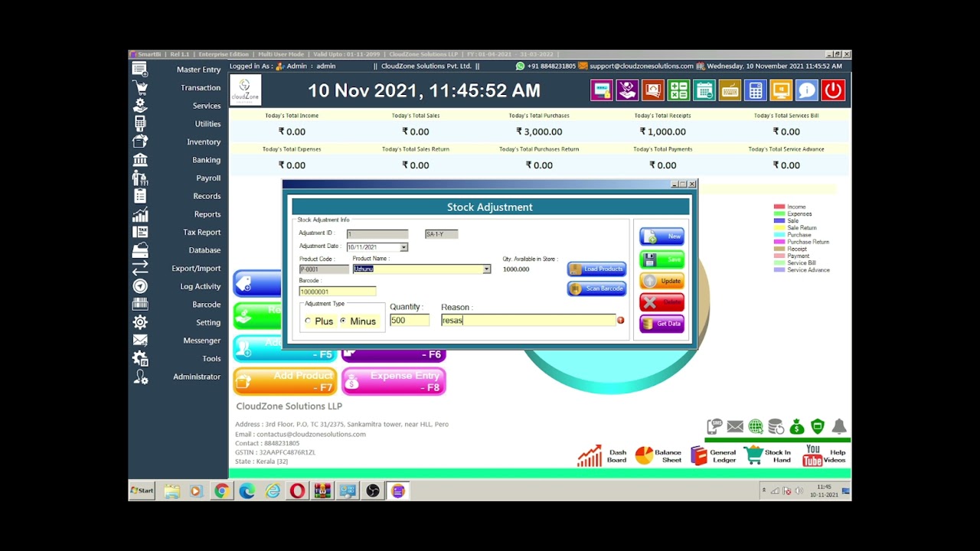980x551 pixels.
Task: Click the grey envelope mail icon
Action: pos(735,426)
